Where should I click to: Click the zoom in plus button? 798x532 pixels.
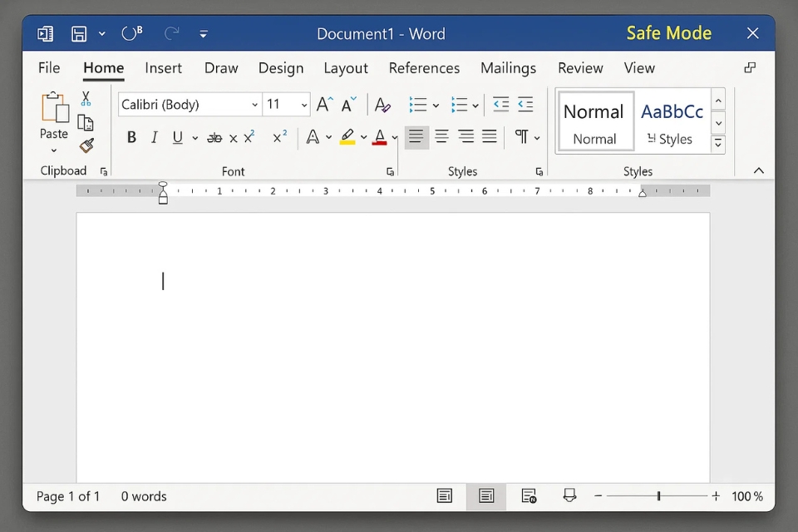pyautogui.click(x=716, y=496)
